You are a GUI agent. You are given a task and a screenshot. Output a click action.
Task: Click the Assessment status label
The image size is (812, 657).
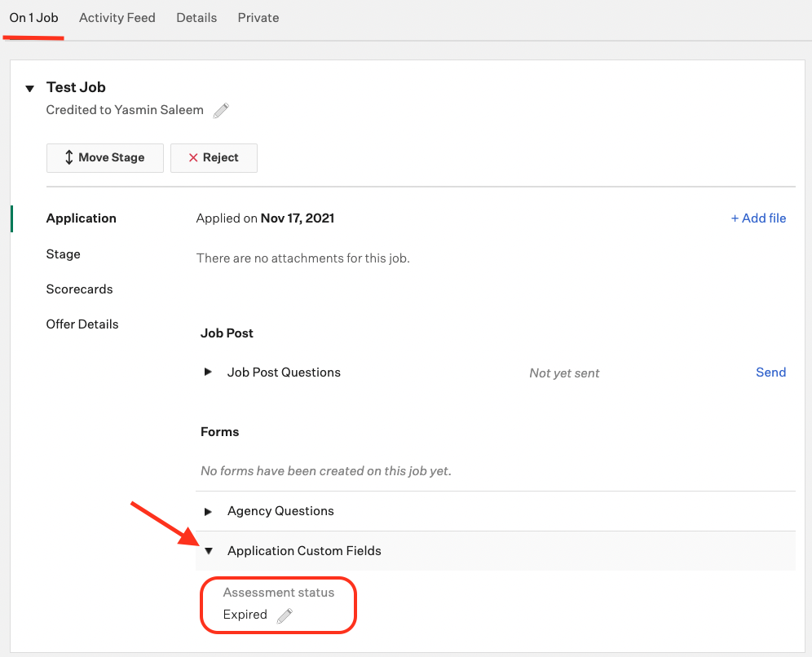click(x=279, y=593)
